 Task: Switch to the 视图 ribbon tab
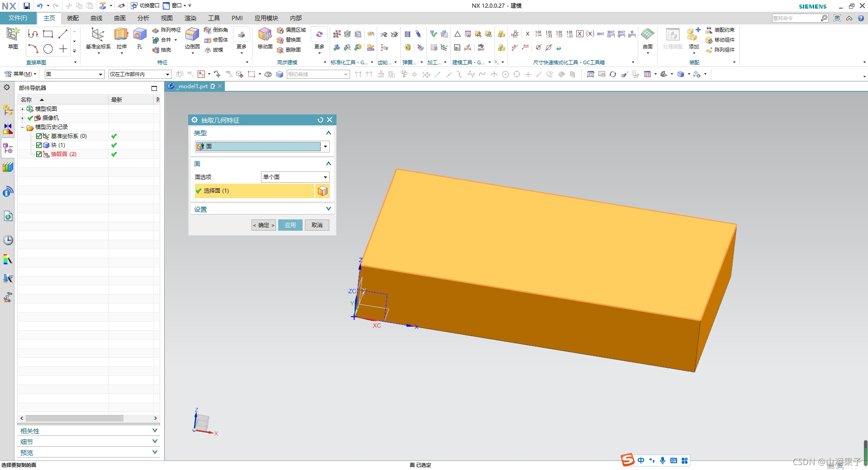tap(167, 18)
